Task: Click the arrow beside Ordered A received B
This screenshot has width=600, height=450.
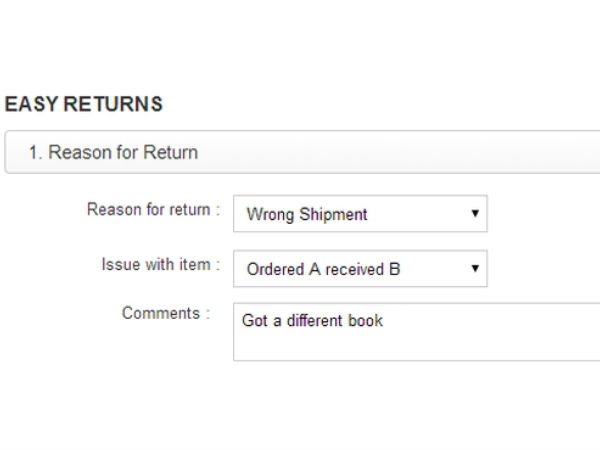Action: (x=474, y=269)
